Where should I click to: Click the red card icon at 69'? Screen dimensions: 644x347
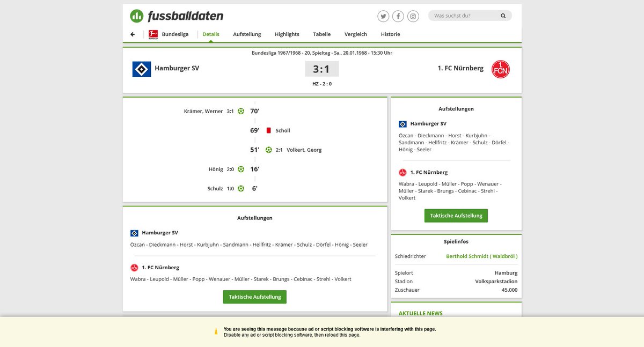coord(268,130)
